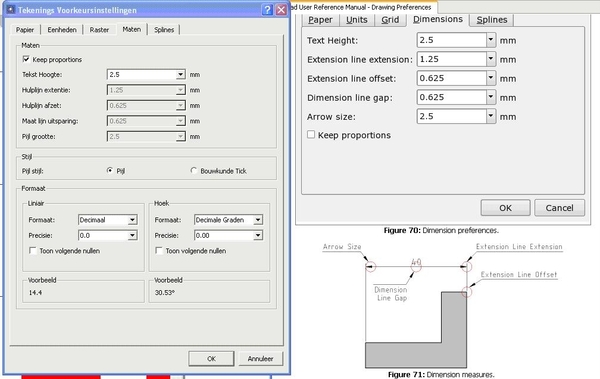Open the Liniair Formaat Decimaal dropdown
The width and height of the screenshot is (600, 379).
tap(132, 220)
